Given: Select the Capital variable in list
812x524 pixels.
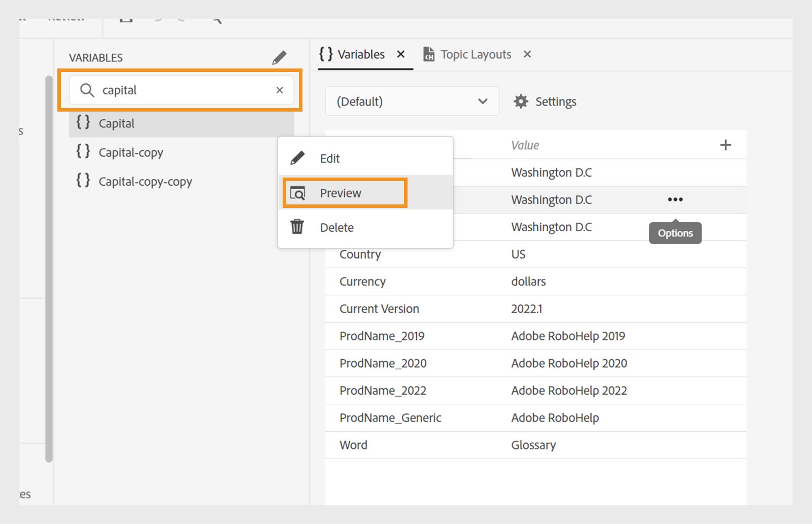Looking at the screenshot, I should click(181, 123).
